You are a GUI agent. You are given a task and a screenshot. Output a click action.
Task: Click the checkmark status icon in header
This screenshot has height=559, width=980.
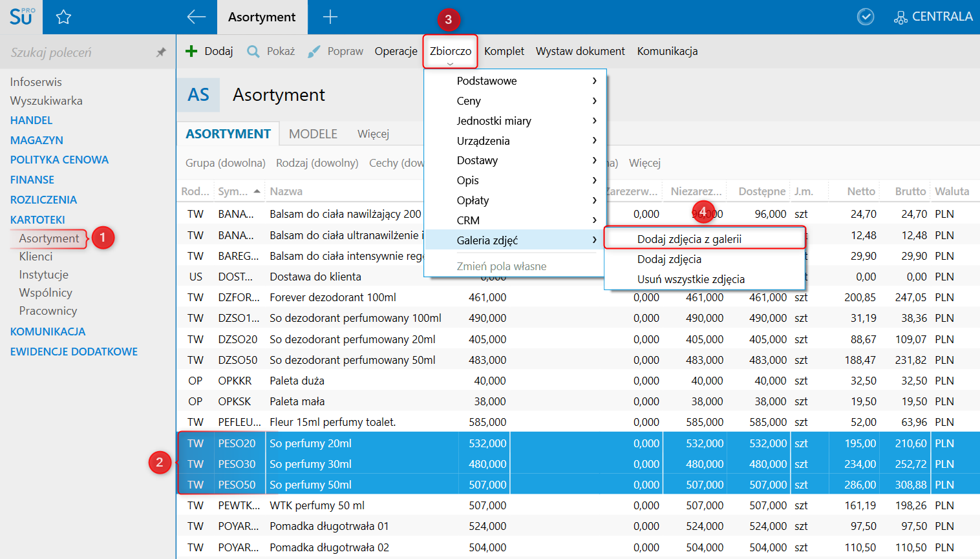point(865,17)
